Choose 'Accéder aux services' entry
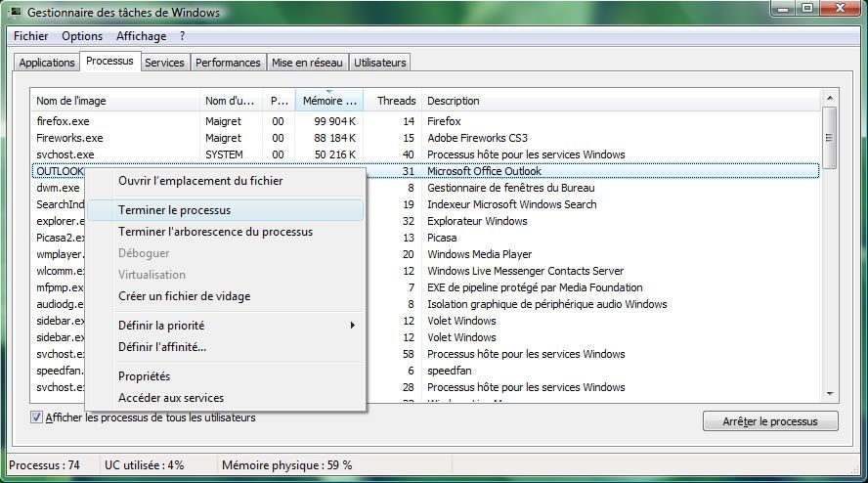Screen dimensions: 868x483 click(x=227, y=398)
